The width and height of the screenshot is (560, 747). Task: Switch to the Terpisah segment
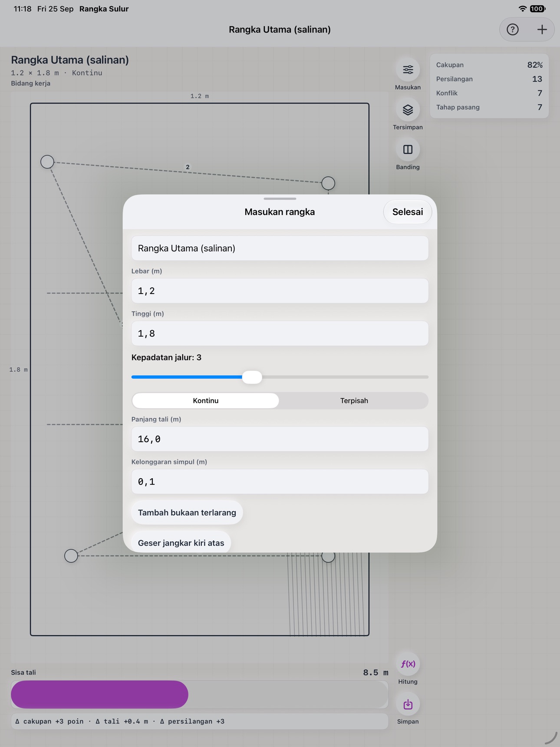[354, 400]
